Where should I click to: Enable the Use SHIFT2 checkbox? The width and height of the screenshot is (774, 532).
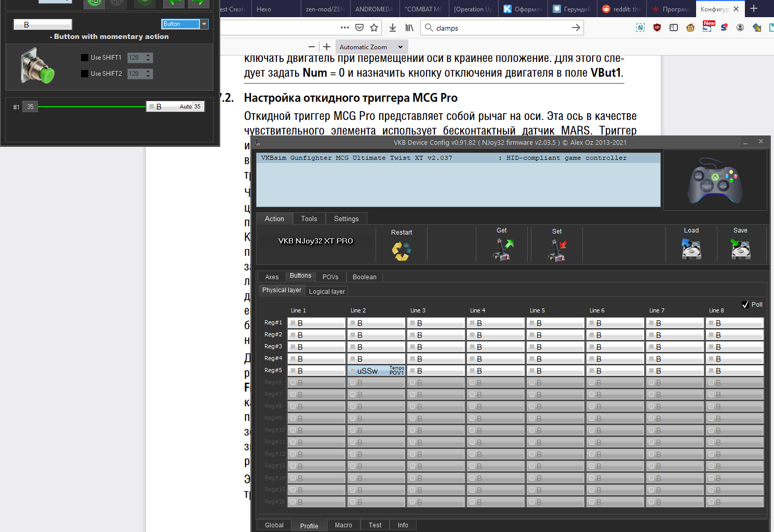[85, 74]
